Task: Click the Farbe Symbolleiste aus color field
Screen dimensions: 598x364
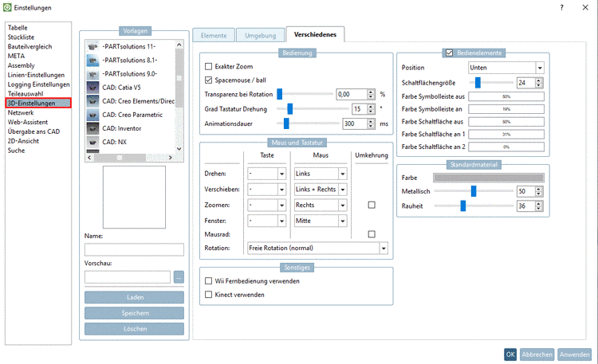Action: [x=506, y=96]
